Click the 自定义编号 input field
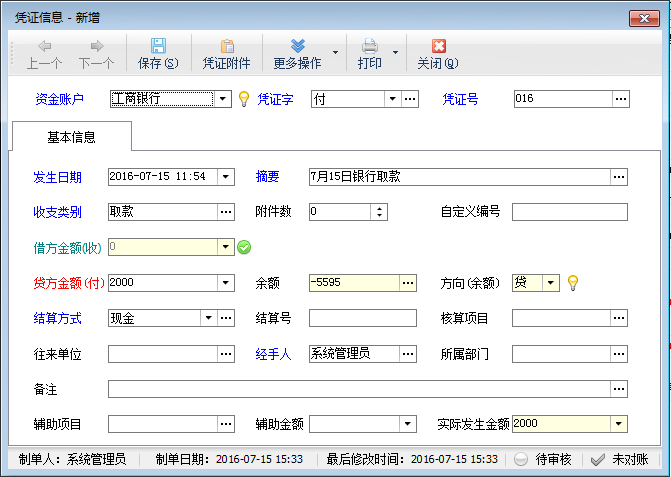The image size is (671, 477). (x=569, y=212)
